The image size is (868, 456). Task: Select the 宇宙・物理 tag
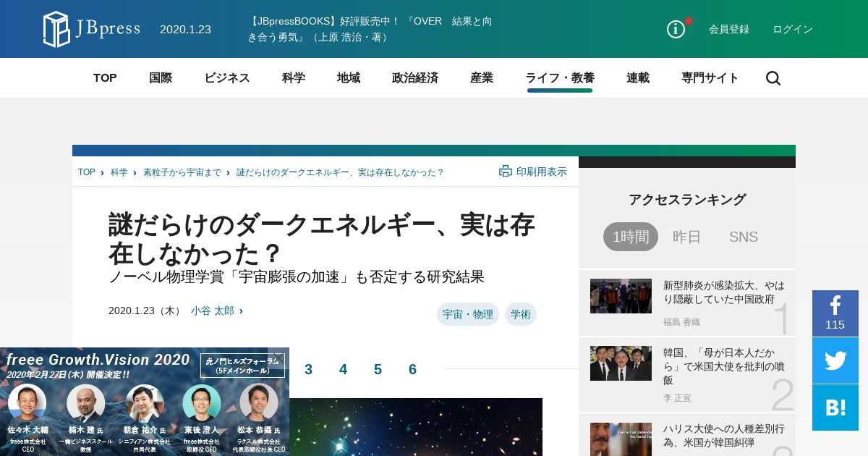[x=468, y=314]
